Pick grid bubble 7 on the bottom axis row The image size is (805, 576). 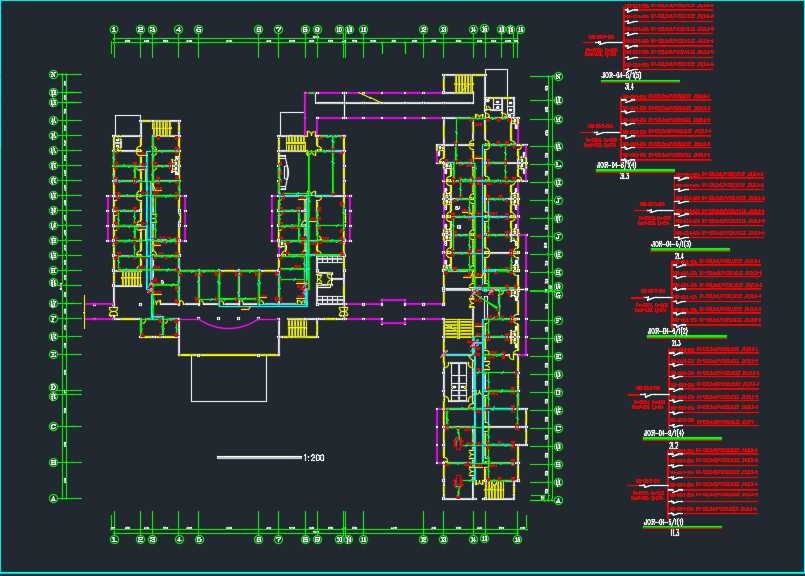click(x=278, y=540)
